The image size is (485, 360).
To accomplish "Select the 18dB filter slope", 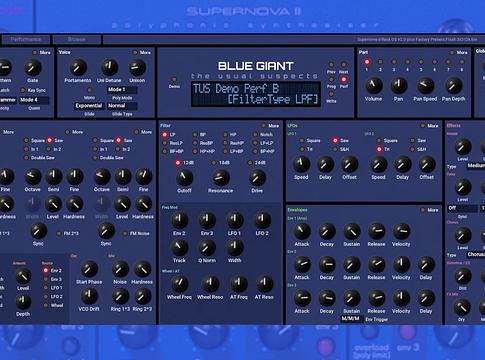I will (x=214, y=163).
